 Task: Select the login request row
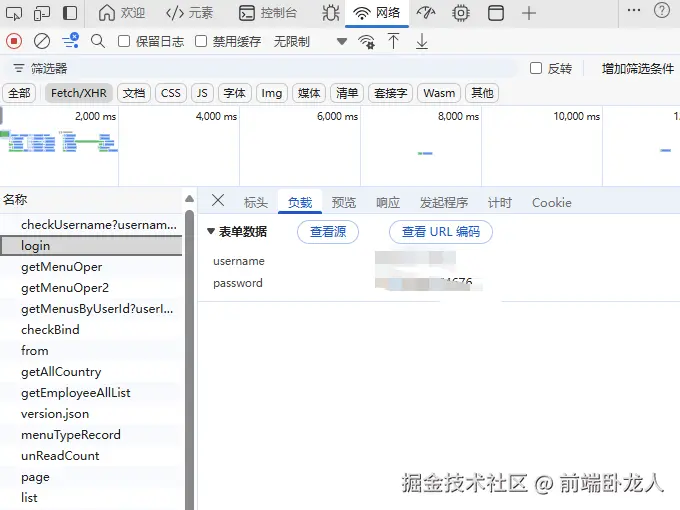[91, 245]
